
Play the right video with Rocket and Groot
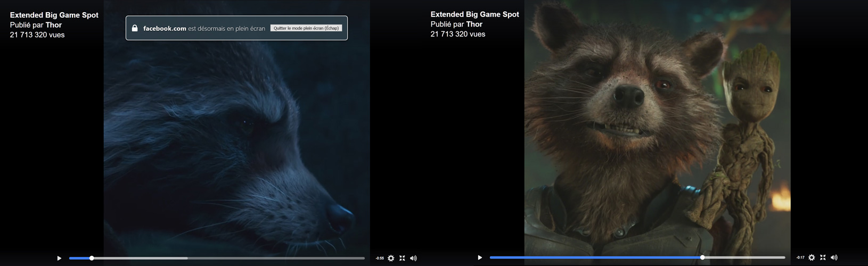coord(480,257)
